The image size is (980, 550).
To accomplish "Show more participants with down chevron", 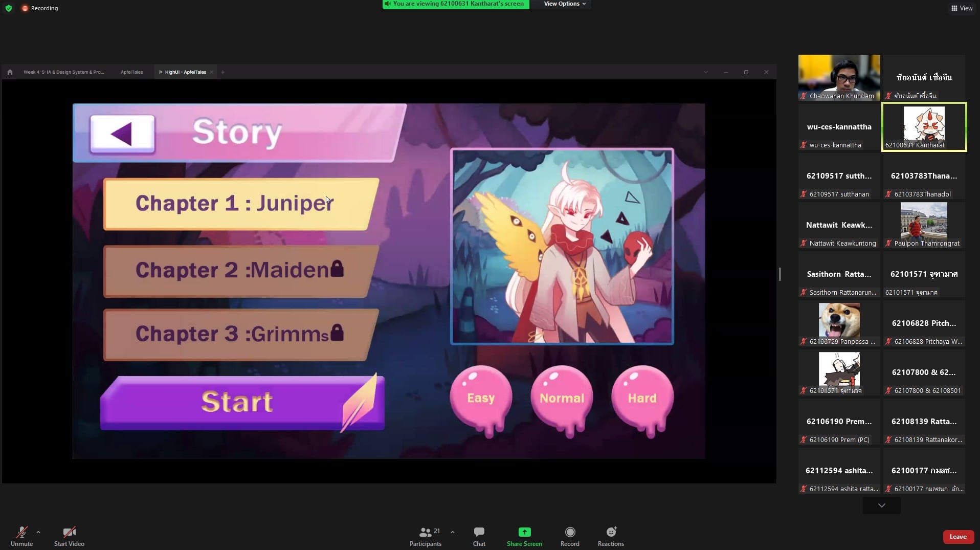I will 881,505.
